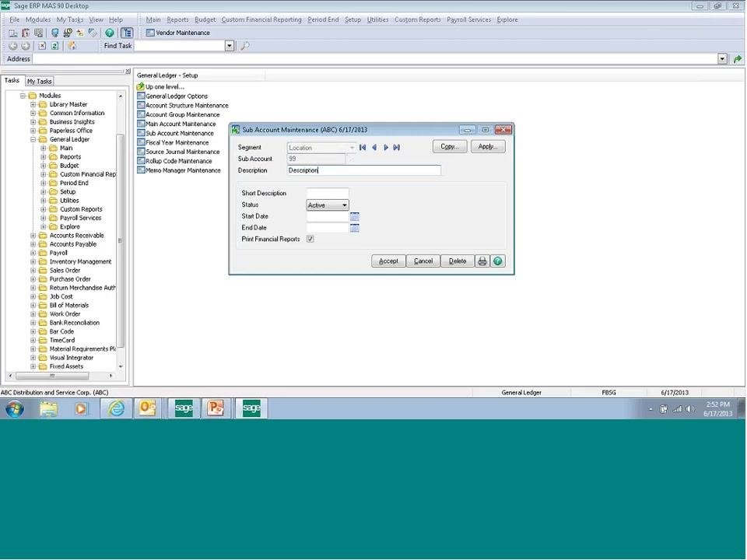Select the Bank Reconciliation module in tree
This screenshot has height=560, width=747.
click(x=75, y=323)
